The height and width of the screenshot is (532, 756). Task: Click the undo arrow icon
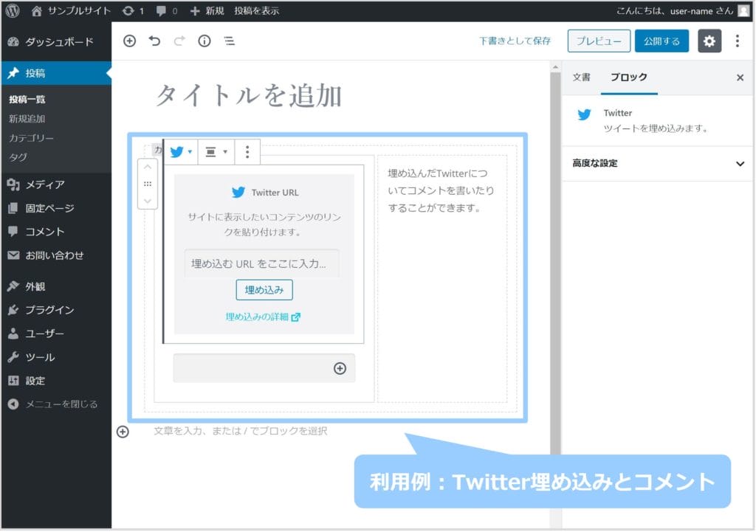[x=154, y=41]
